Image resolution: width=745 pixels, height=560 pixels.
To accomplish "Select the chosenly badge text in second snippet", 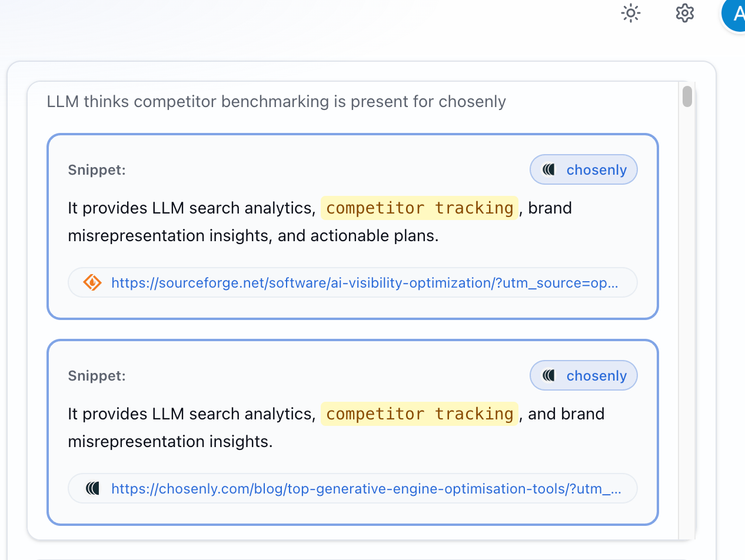I will pyautogui.click(x=596, y=376).
